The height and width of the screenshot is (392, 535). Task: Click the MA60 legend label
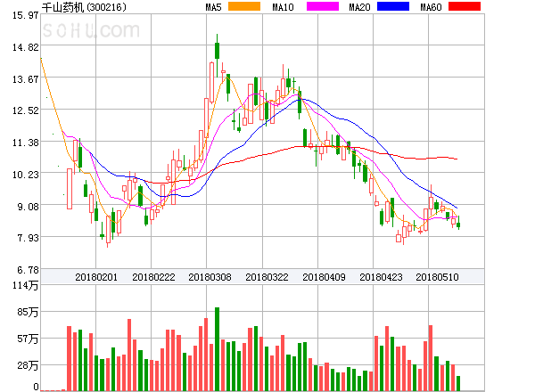click(x=431, y=7)
